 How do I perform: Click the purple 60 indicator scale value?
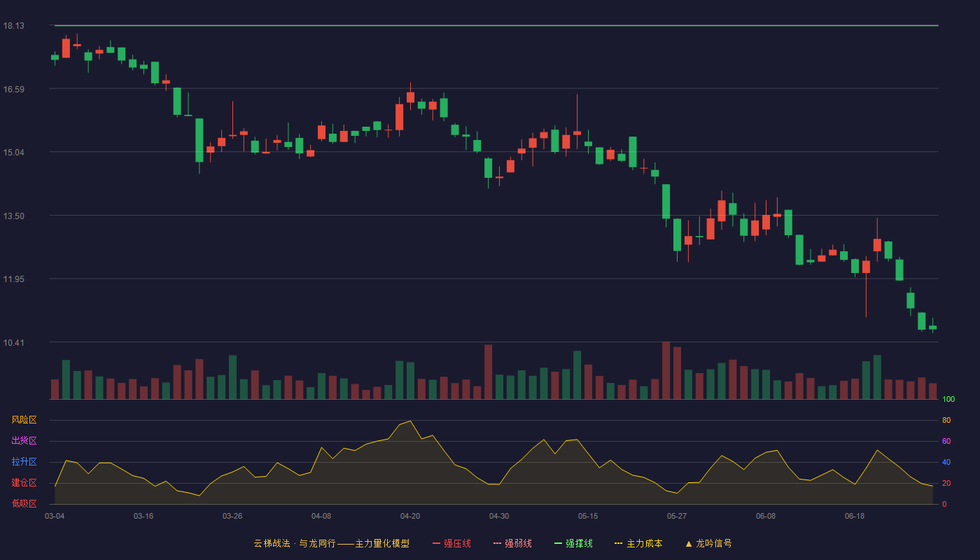click(946, 441)
